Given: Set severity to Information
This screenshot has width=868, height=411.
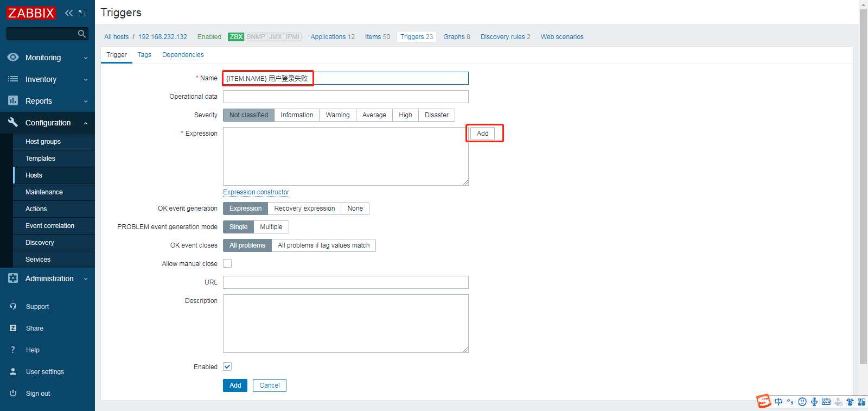Looking at the screenshot, I should (297, 115).
